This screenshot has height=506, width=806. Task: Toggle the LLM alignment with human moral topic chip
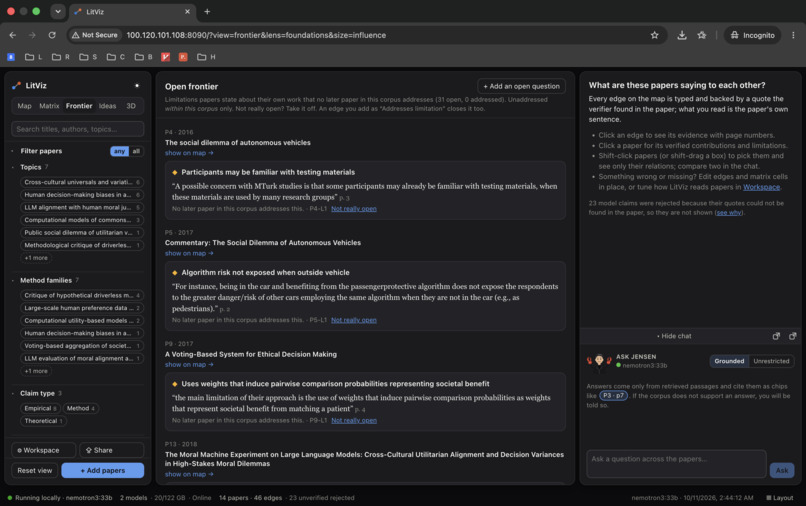pyautogui.click(x=82, y=207)
